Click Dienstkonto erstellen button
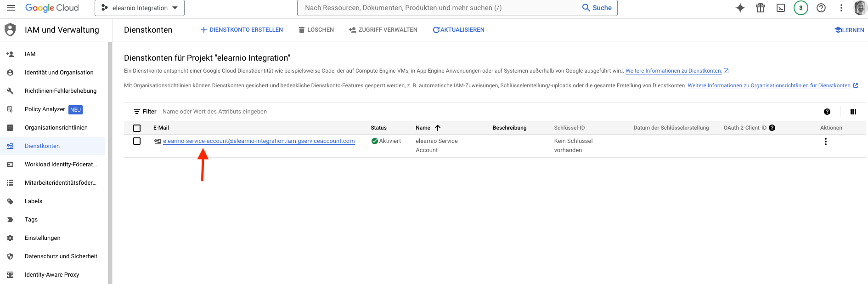Image resolution: width=868 pixels, height=284 pixels. point(242,30)
